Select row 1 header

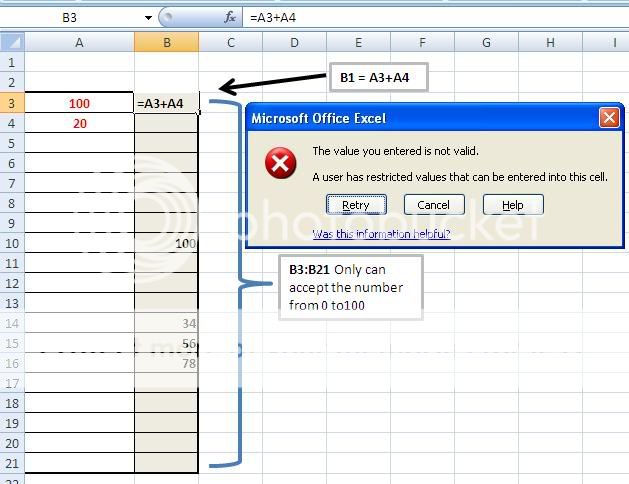point(12,63)
